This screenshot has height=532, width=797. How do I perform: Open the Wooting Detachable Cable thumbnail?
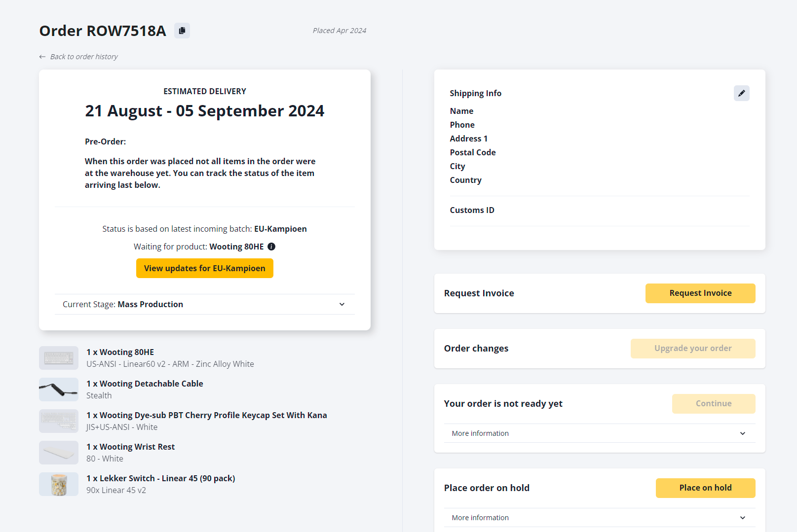tap(59, 390)
